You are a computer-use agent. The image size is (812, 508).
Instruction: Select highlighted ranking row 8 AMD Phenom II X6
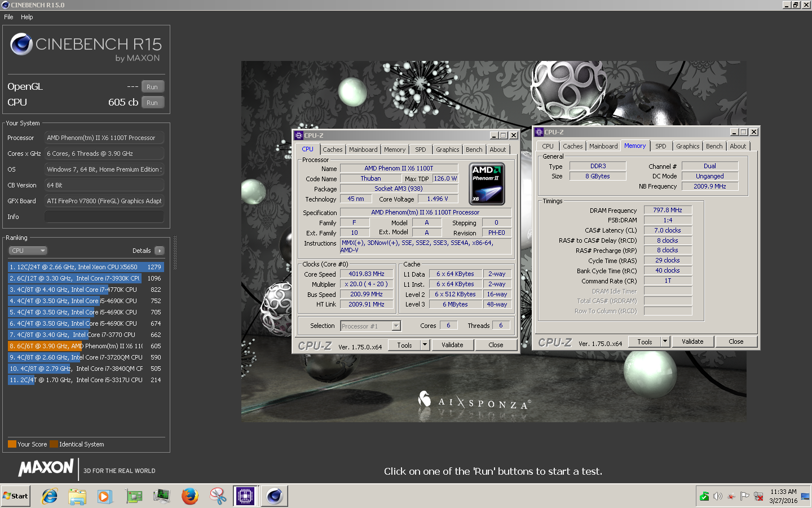pos(86,346)
